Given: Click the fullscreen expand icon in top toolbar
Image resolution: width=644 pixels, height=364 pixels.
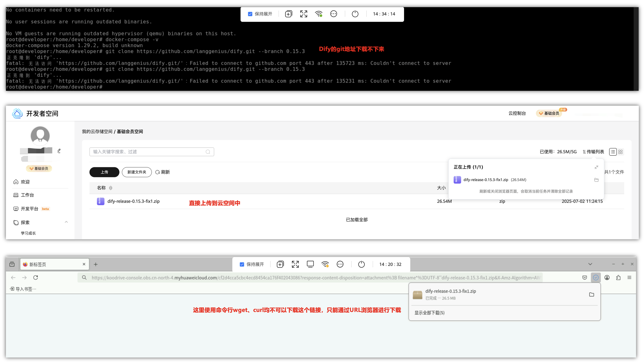Looking at the screenshot, I should point(304,14).
